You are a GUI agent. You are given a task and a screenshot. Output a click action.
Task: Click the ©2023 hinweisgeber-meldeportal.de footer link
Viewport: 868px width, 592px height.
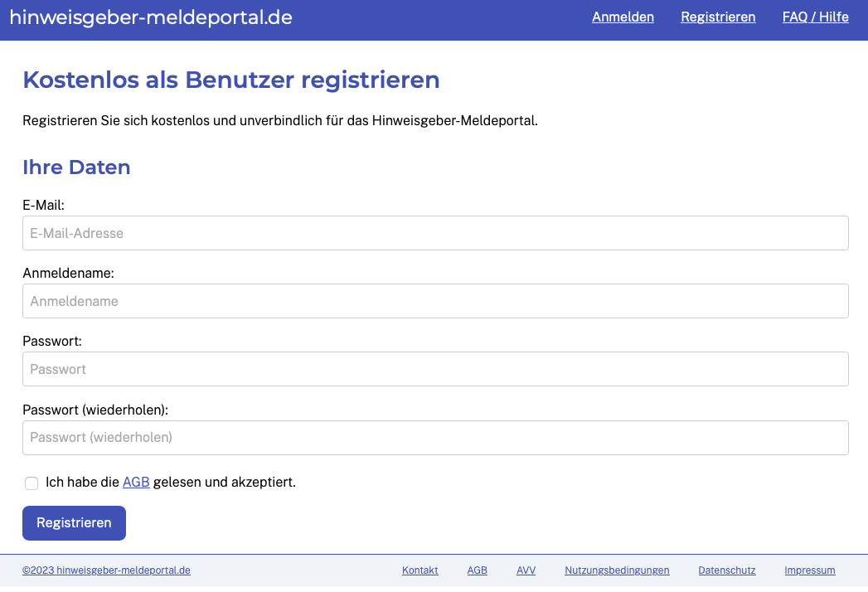(106, 570)
